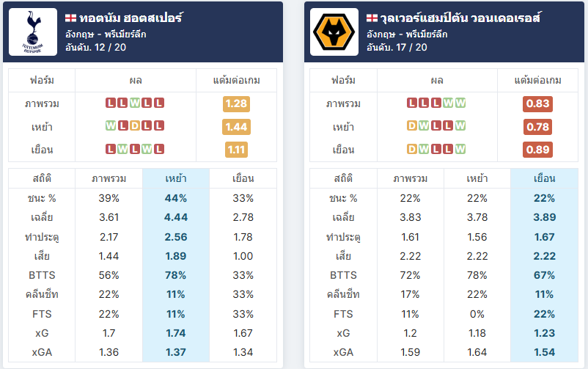Click Tottenham away form first red L badge

[x=110, y=149]
